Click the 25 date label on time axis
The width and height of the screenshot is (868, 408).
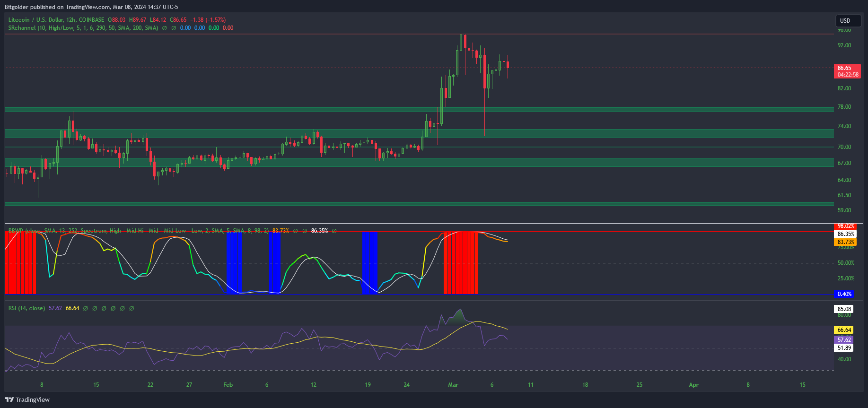640,385
